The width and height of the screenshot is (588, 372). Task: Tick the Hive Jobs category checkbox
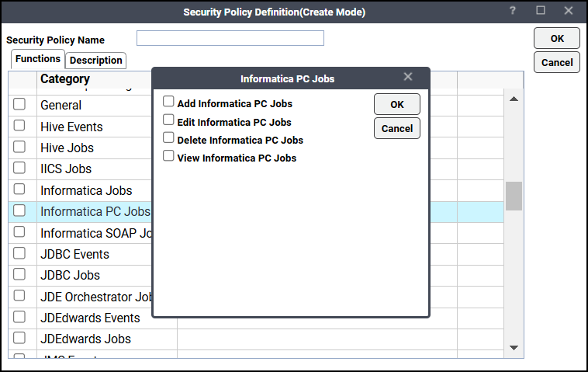tap(19, 147)
